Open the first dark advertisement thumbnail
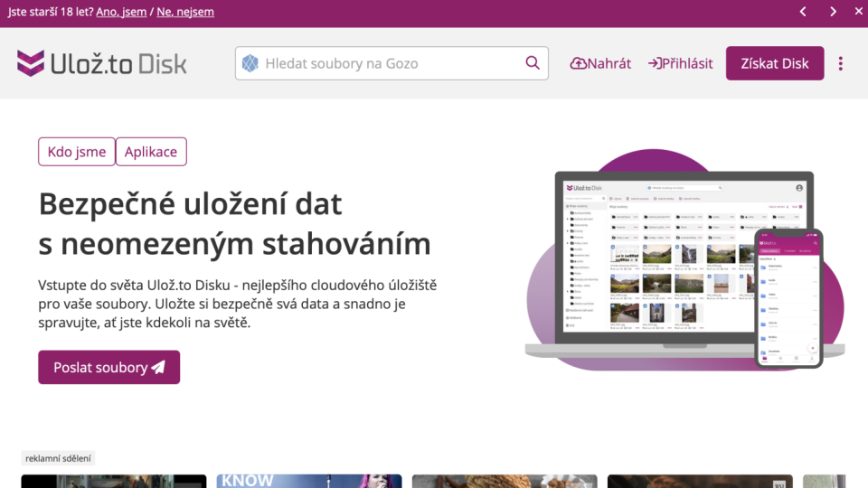 point(114,481)
